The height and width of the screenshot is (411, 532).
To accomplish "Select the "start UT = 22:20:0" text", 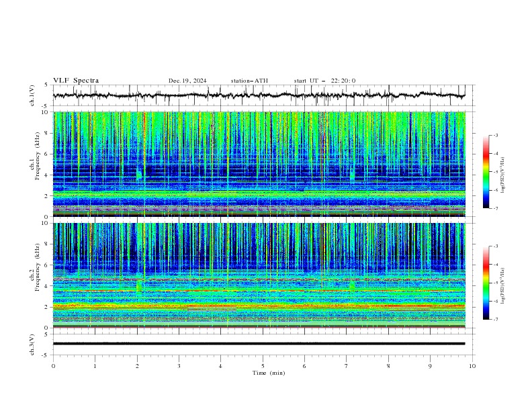I will click(324, 81).
